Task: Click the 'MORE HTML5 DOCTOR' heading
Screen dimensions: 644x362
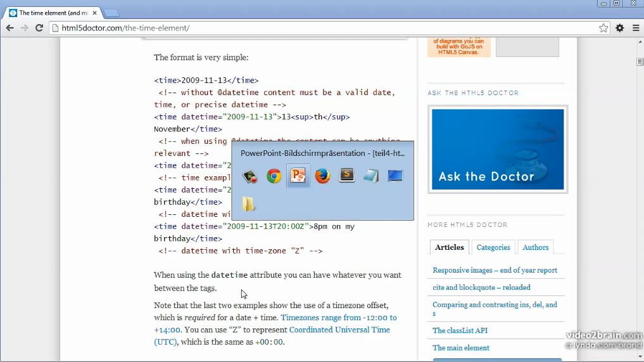Action: (467, 224)
